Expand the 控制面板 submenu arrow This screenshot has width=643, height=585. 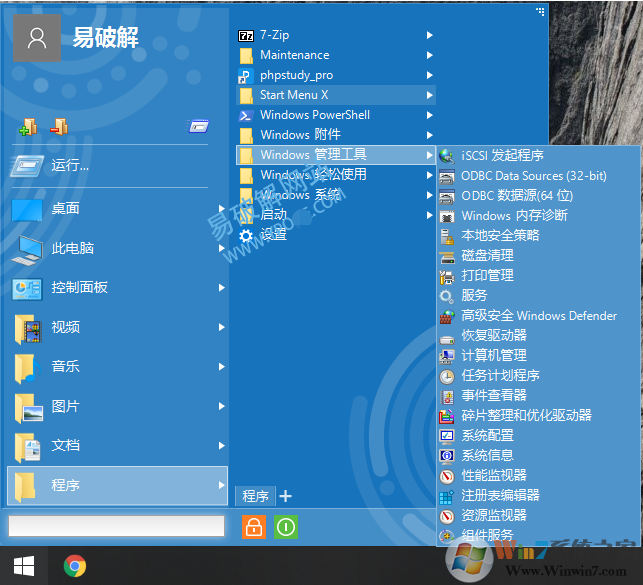(x=221, y=288)
